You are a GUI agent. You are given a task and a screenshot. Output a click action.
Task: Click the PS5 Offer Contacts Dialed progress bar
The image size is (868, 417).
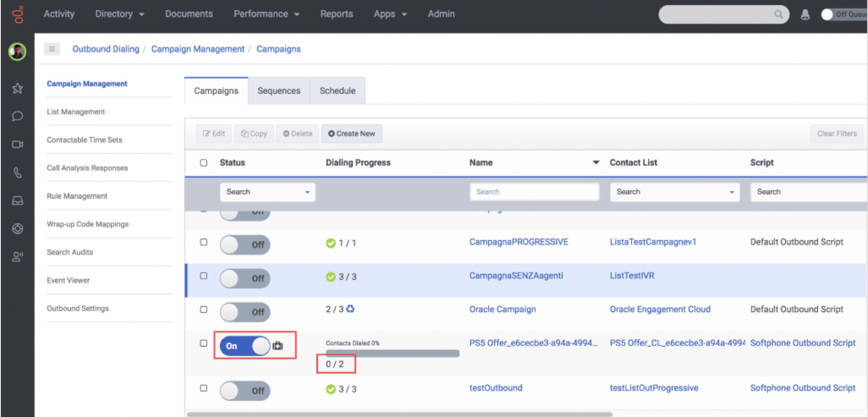pos(392,353)
